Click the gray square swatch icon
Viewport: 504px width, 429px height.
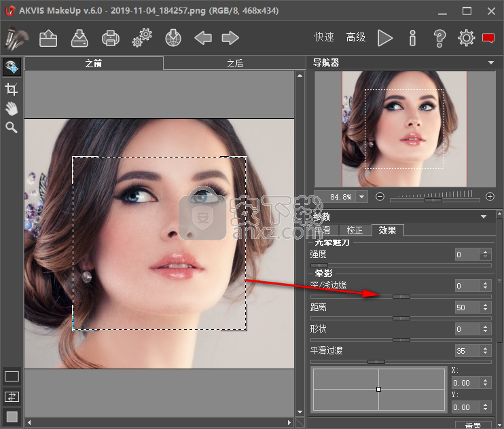pos(12,417)
